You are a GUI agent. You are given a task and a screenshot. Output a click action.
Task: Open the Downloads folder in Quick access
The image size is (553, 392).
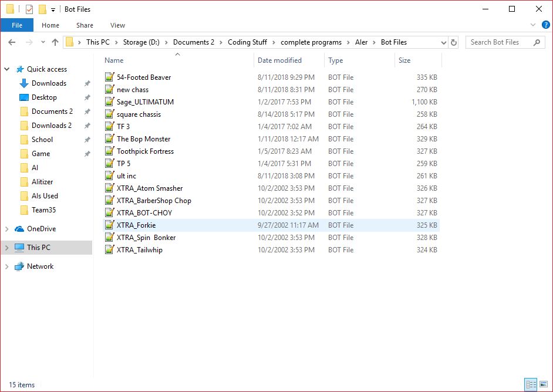[49, 83]
